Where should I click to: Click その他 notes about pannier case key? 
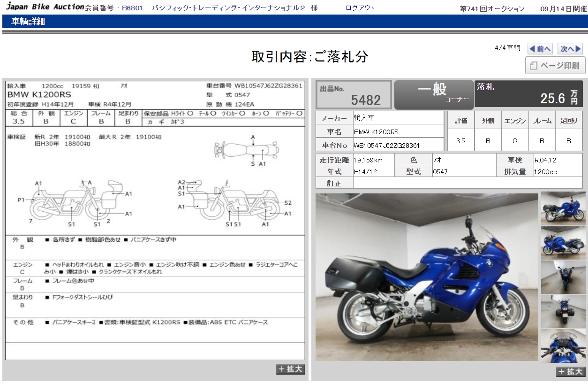156,323
